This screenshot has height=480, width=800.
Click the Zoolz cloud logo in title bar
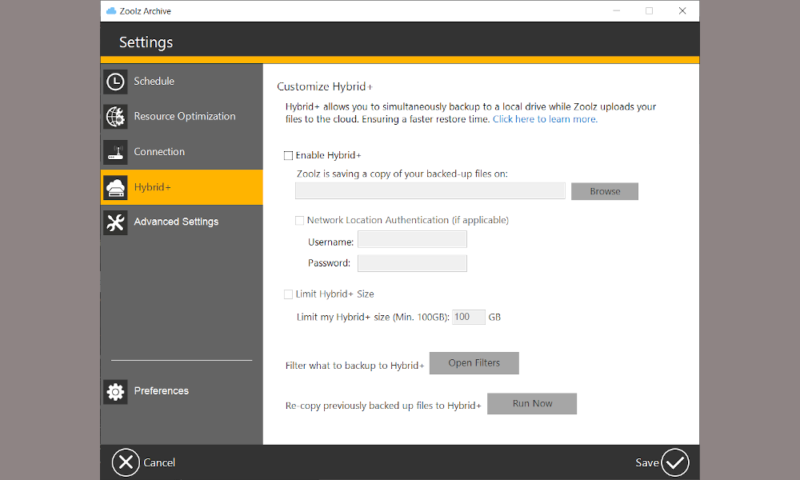point(111,11)
